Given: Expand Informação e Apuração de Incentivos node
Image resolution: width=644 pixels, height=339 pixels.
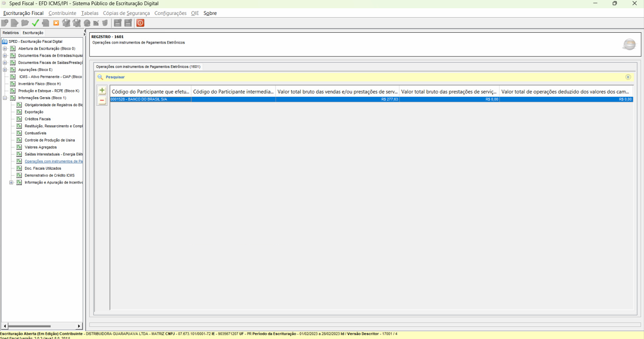Looking at the screenshot, I should pyautogui.click(x=11, y=182).
